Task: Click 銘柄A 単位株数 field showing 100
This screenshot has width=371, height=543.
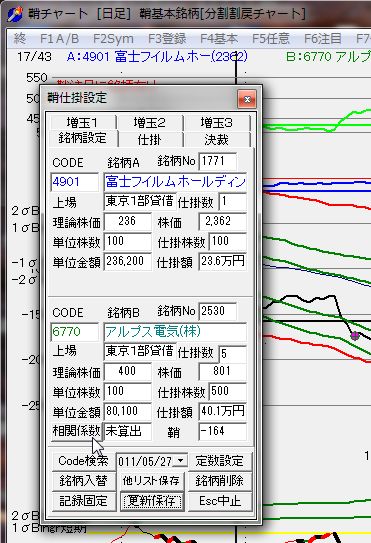Action: [127, 241]
